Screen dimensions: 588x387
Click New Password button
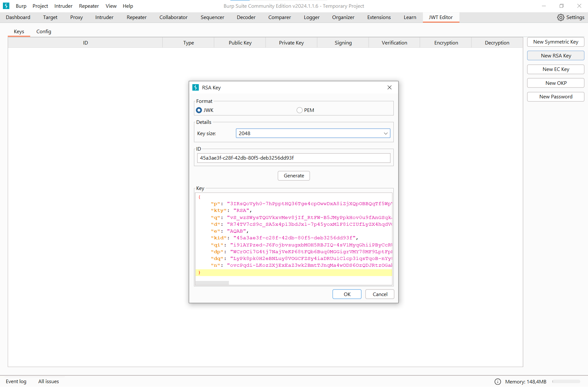click(555, 97)
